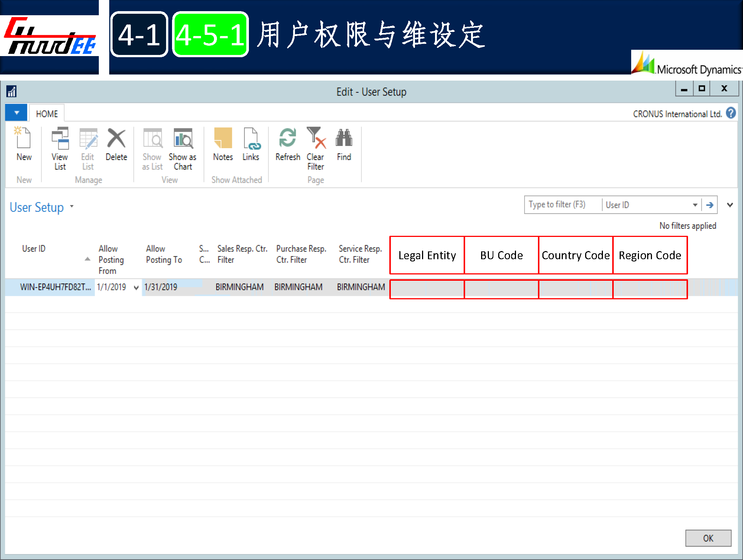Viewport: 743px width, 560px height.
Task: Open the User ID filter field dropdown
Action: 695,205
